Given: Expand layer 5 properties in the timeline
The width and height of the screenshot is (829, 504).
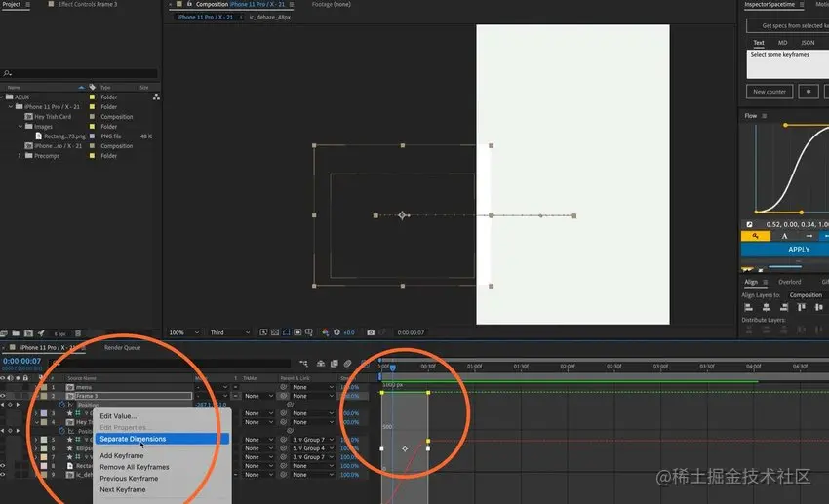Looking at the screenshot, I should click(x=36, y=440).
